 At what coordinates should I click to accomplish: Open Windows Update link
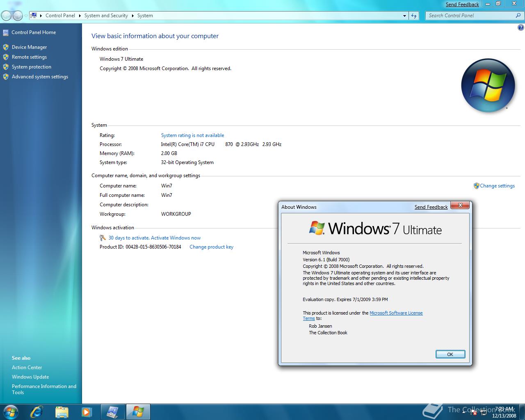coord(30,377)
